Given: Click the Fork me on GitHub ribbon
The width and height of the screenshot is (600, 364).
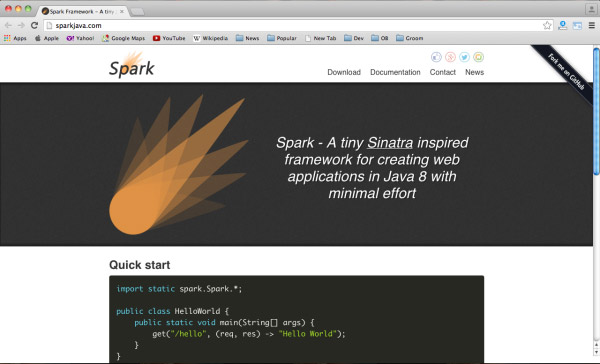Looking at the screenshot, I should tap(565, 73).
